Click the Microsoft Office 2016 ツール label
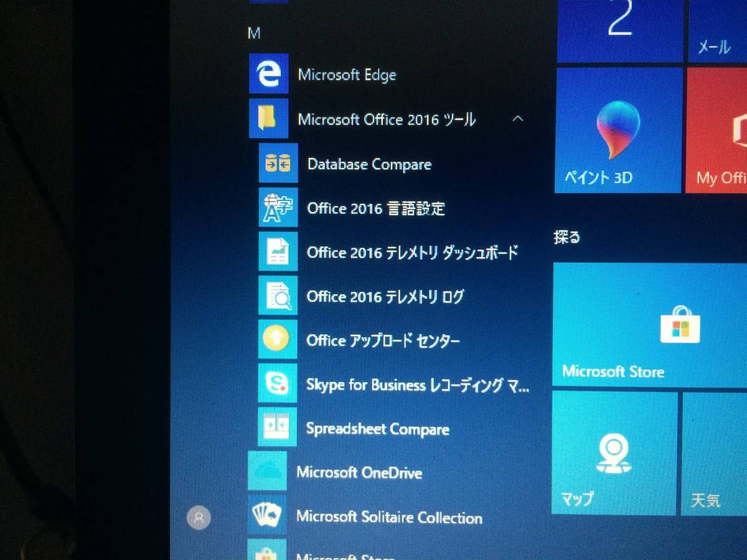Image resolution: width=747 pixels, height=560 pixels. pyautogui.click(x=387, y=119)
